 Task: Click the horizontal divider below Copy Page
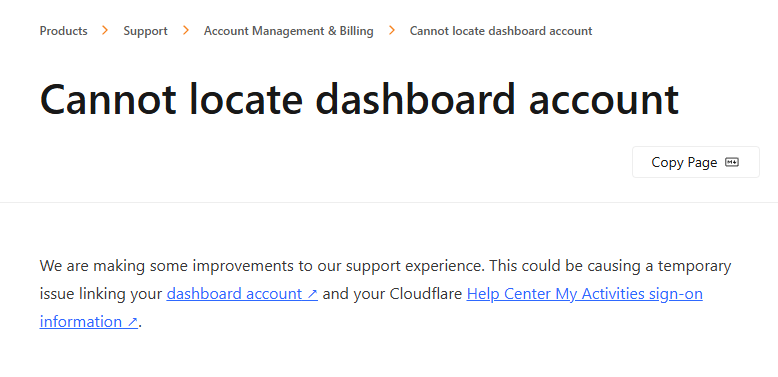[x=389, y=202]
